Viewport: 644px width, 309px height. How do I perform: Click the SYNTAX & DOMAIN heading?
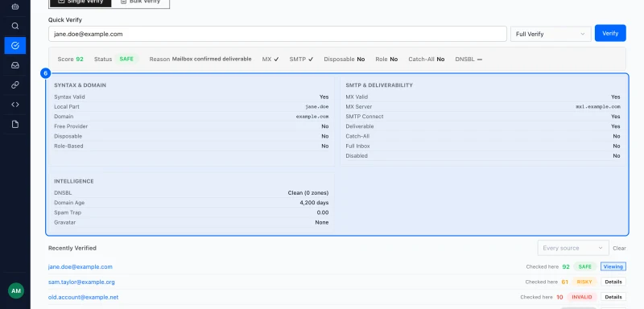coord(80,85)
